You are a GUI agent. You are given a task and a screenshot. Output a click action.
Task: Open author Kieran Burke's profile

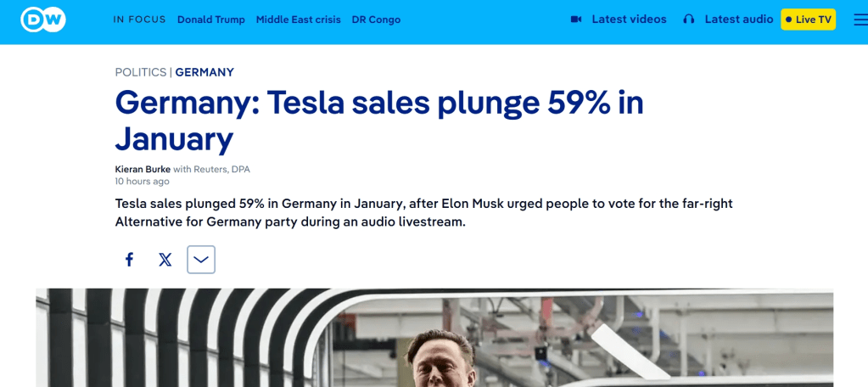[143, 170]
